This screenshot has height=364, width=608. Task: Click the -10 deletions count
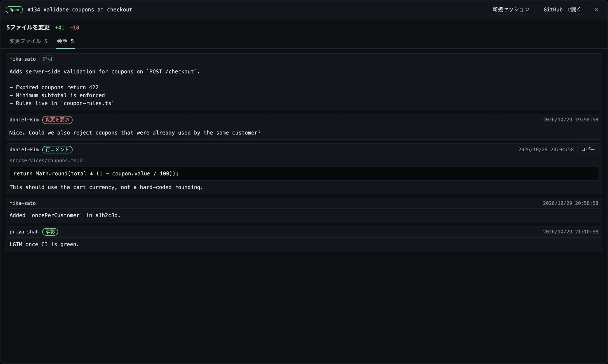(74, 28)
